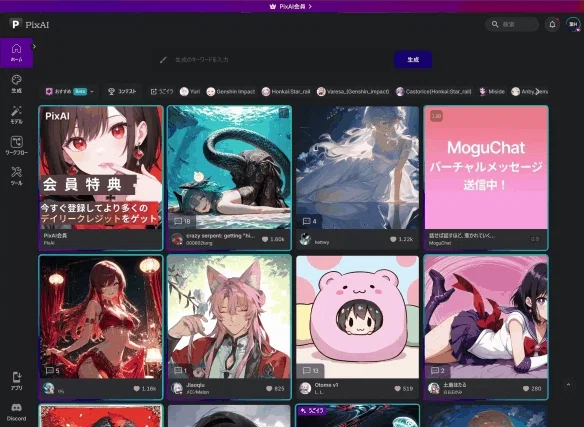This screenshot has width=584, height=427.
Task: Like the Jiaoqiu artwork heart
Action: pos(269,389)
